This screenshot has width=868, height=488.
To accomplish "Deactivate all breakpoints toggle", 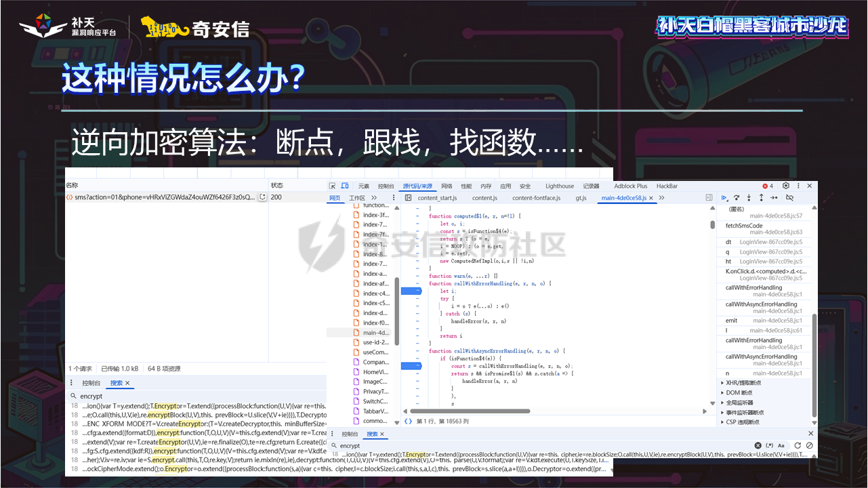I will (x=789, y=198).
